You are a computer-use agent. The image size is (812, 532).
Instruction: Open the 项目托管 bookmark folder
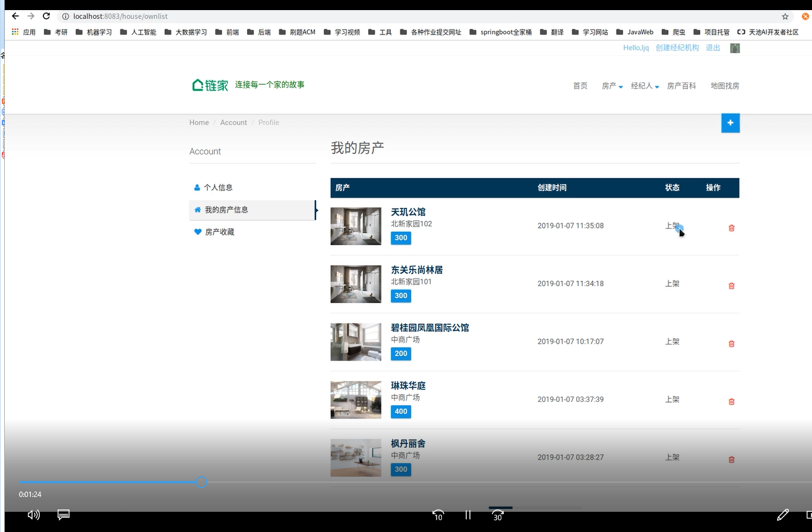click(x=712, y=32)
